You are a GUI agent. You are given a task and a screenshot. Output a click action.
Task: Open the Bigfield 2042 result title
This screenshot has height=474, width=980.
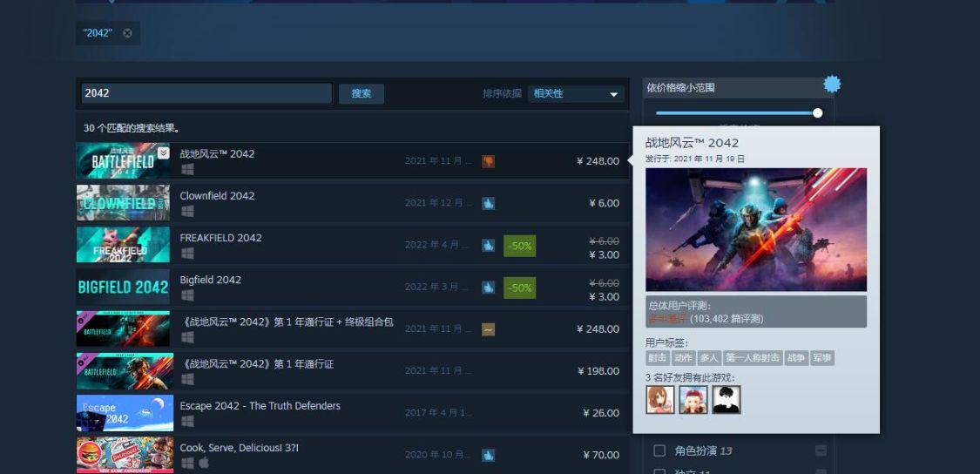(211, 280)
